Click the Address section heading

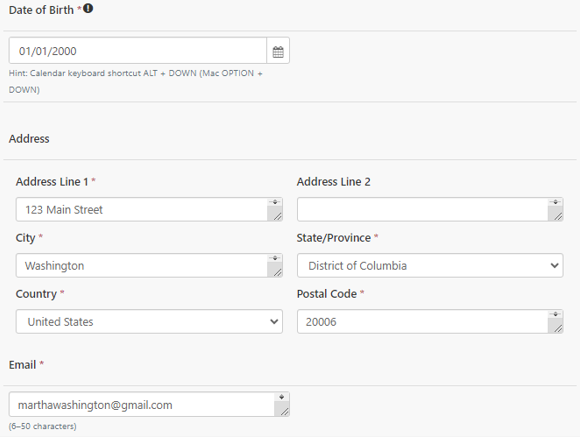tap(29, 139)
